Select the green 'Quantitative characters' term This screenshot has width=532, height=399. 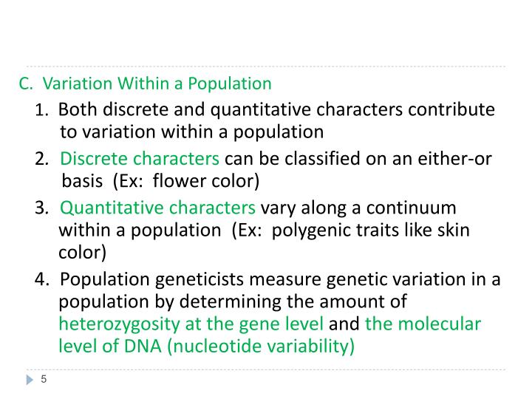(157, 208)
